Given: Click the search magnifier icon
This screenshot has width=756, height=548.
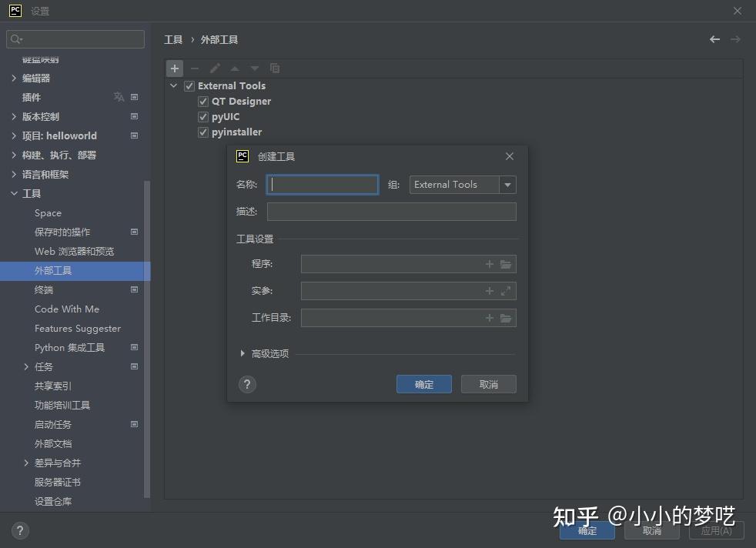Looking at the screenshot, I should pyautogui.click(x=16, y=39).
